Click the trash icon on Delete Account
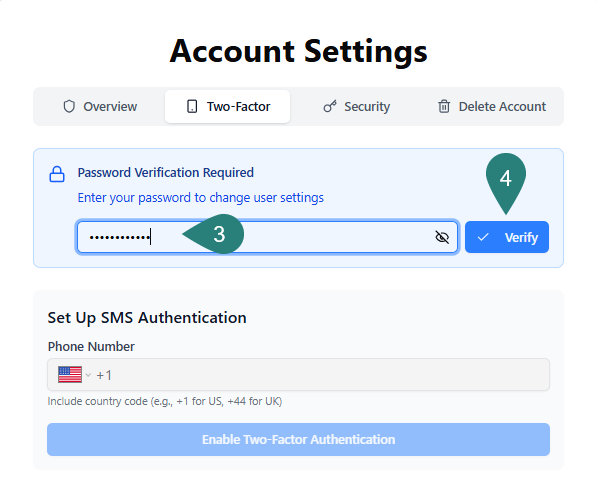596x500 pixels. tap(444, 106)
